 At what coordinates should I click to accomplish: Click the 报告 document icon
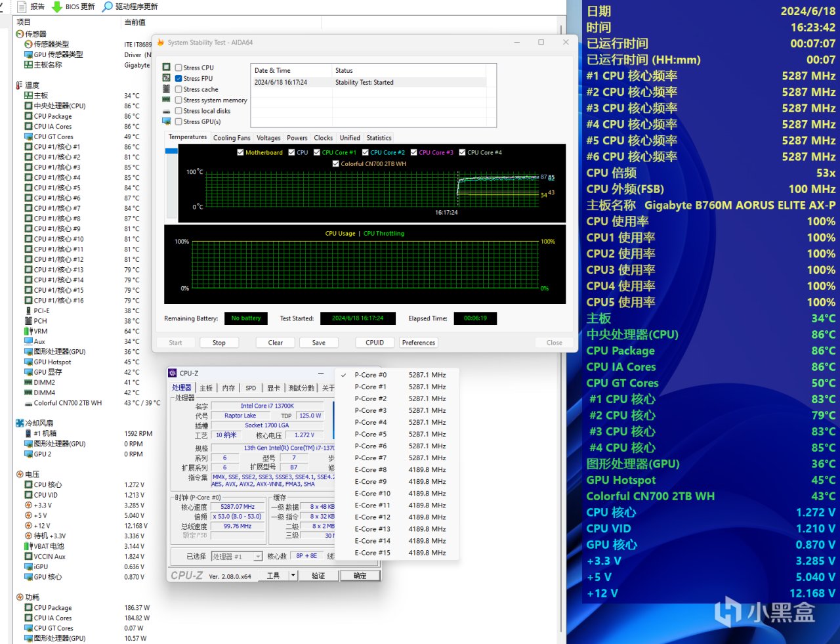pyautogui.click(x=21, y=7)
